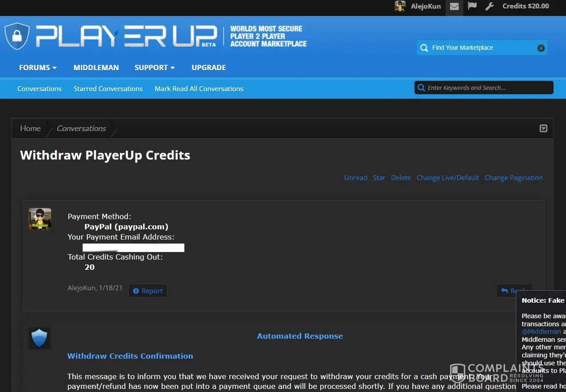The image size is (566, 392).
Task: Open the inbox envelope icon
Action: [454, 6]
